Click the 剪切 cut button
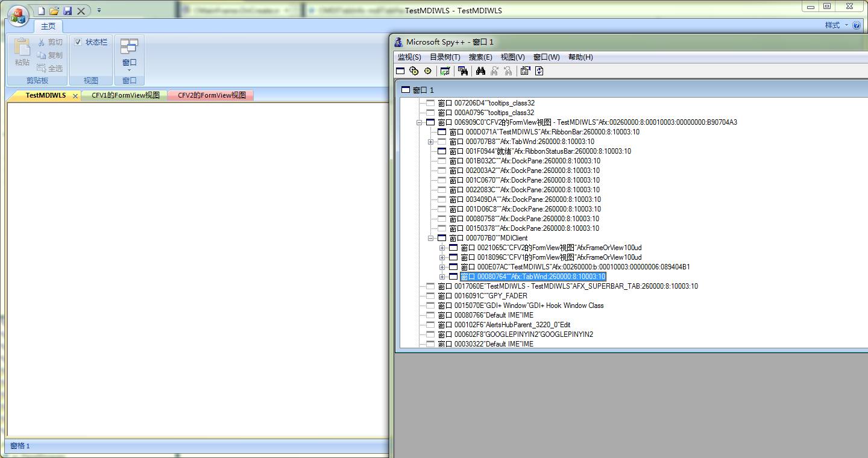Image resolution: width=868 pixels, height=458 pixels. [x=50, y=42]
